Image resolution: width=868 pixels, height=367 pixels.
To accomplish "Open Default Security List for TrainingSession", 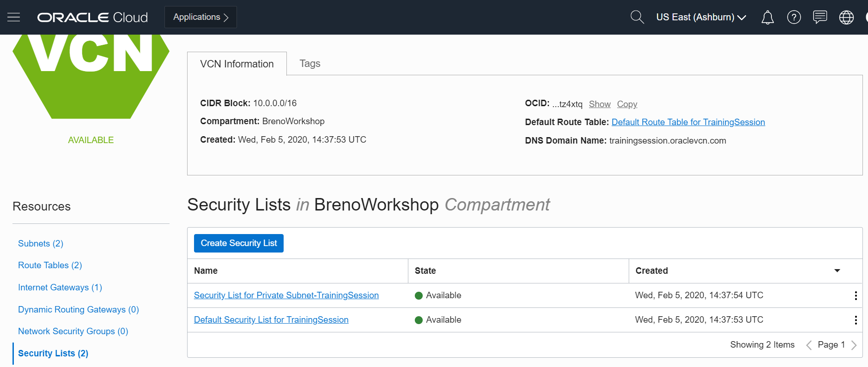I will click(x=271, y=320).
